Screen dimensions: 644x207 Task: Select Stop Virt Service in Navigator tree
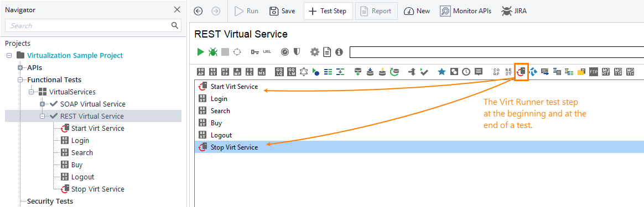pyautogui.click(x=98, y=189)
